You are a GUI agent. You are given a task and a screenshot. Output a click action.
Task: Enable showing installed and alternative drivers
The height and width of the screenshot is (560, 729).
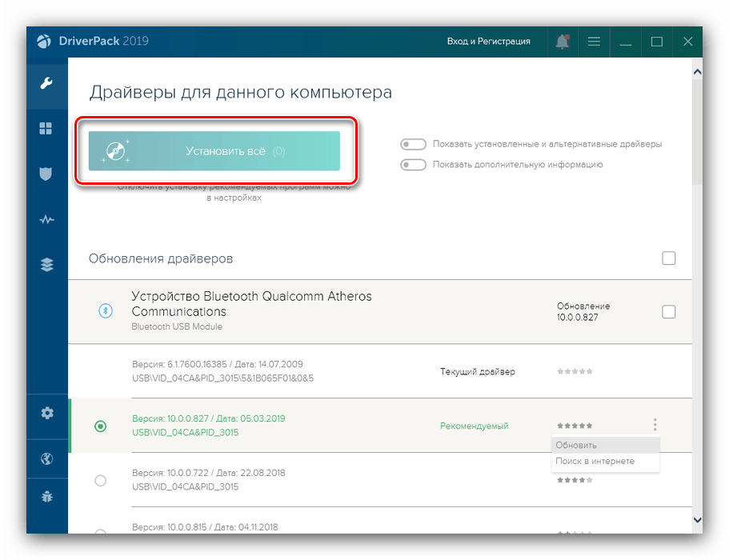coord(413,145)
